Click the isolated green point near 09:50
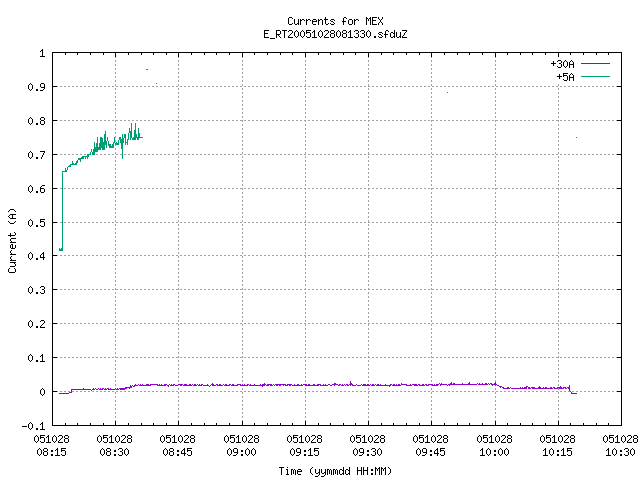The width and height of the screenshot is (640, 480). (x=447, y=93)
